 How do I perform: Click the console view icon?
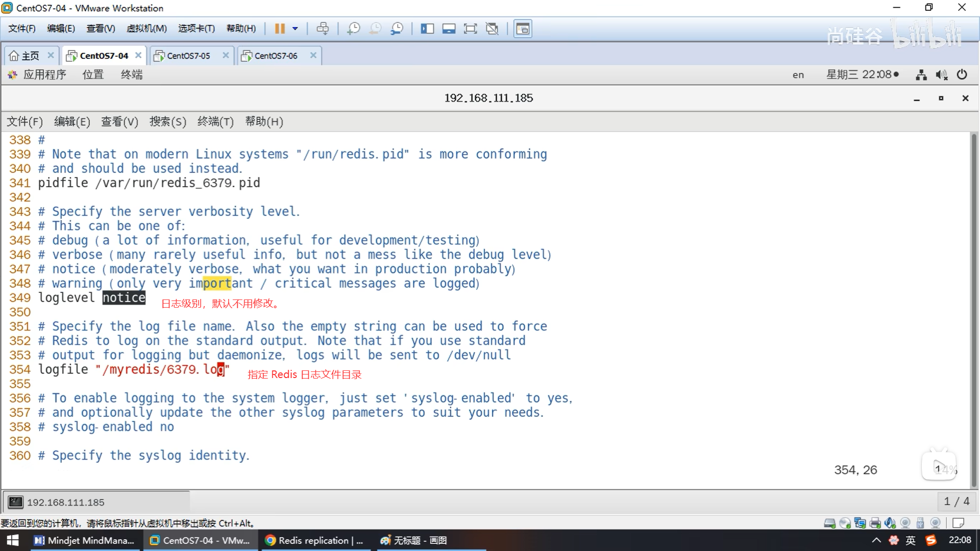pos(523,29)
